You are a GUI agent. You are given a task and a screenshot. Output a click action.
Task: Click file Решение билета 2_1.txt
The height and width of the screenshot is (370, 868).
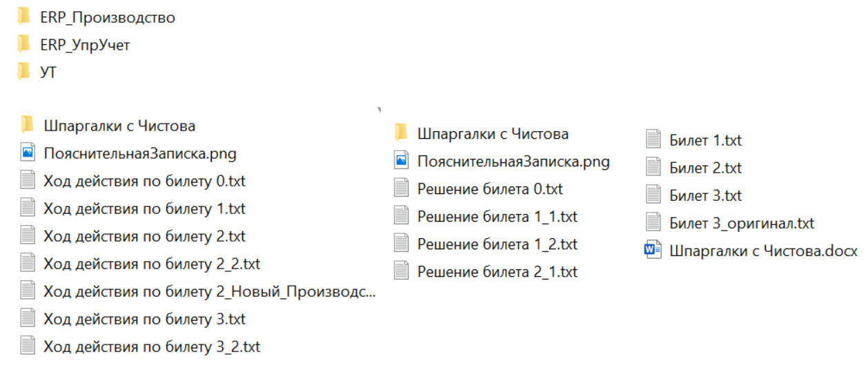point(497,271)
